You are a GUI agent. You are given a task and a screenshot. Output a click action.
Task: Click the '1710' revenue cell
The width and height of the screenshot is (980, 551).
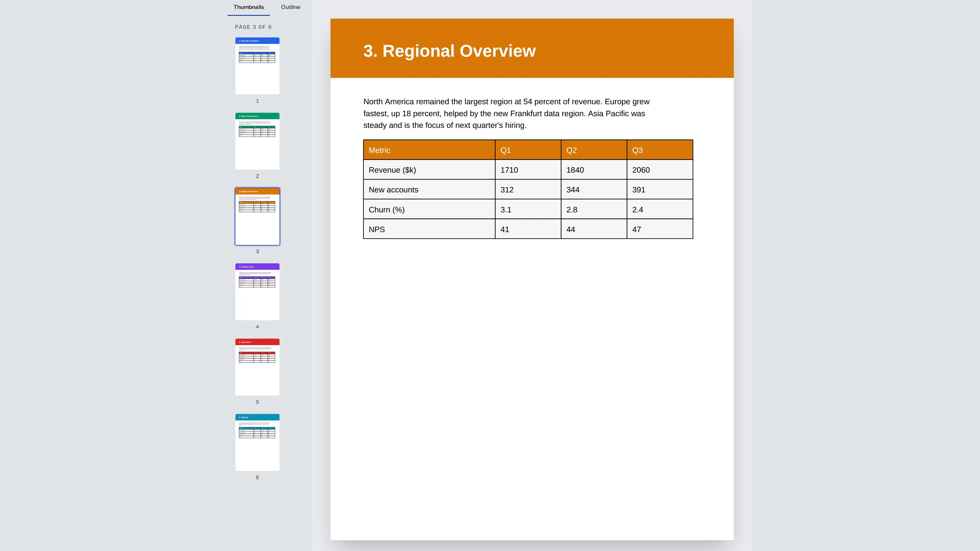528,170
